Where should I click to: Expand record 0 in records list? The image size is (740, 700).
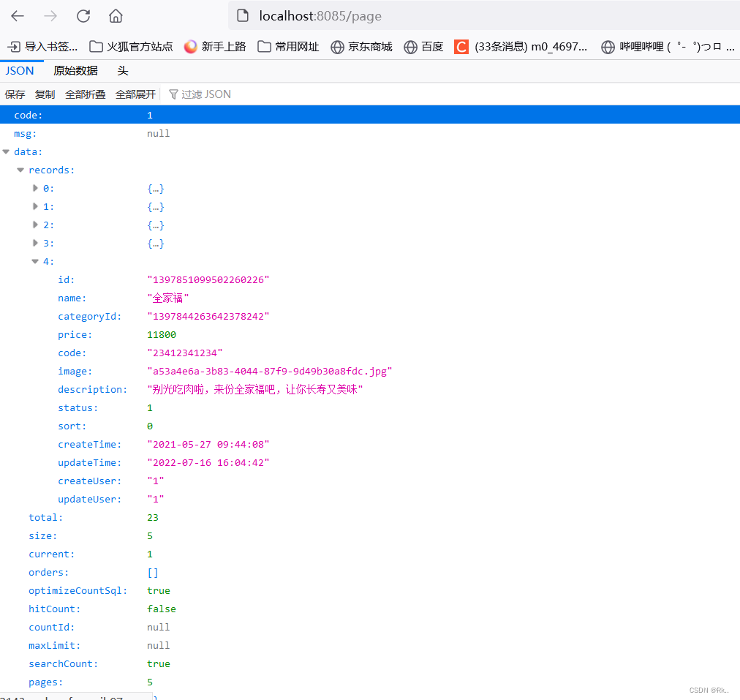[x=36, y=188]
